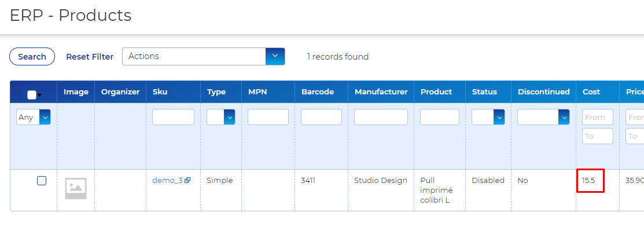This screenshot has height=238, width=644.
Task: Click the external link icon beside demo_3
Action: point(187,181)
